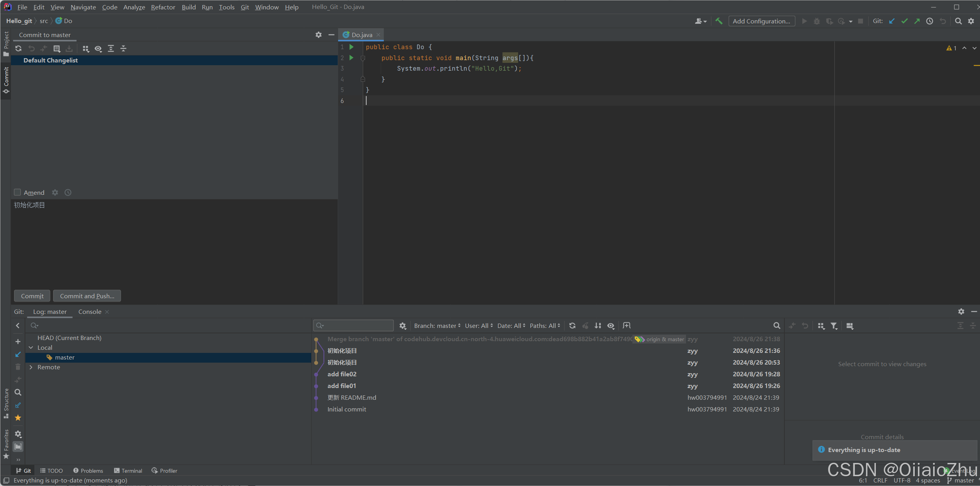The width and height of the screenshot is (980, 486).
Task: Click the Git Push arrow icon
Action: [x=917, y=21]
